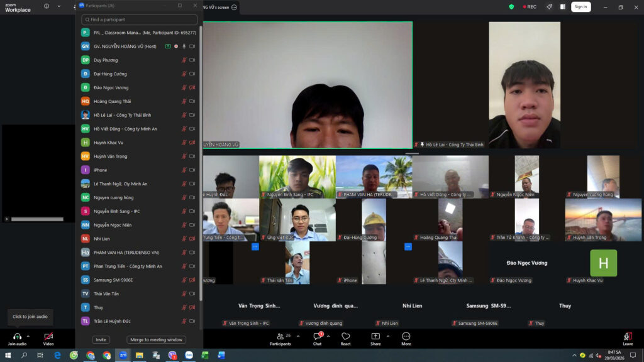This screenshot has width=644, height=362.
Task: Select GV. NGUYỄN HOÀNG VŨ host entry
Action: pyautogui.click(x=126, y=47)
